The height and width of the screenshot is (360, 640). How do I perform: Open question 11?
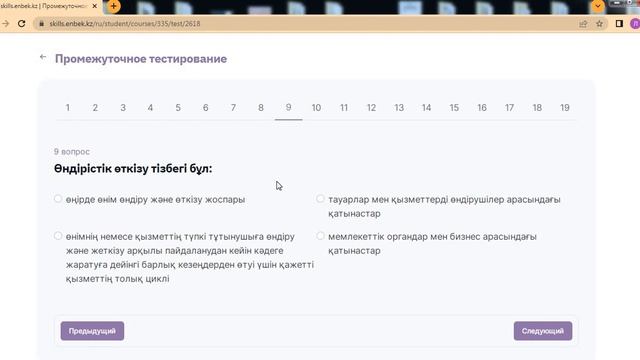[x=344, y=108]
